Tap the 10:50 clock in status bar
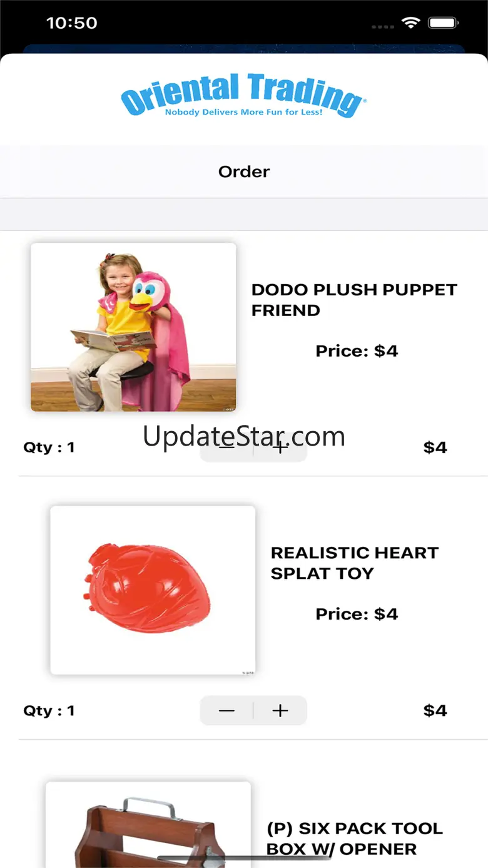The width and height of the screenshot is (488, 868). (72, 23)
